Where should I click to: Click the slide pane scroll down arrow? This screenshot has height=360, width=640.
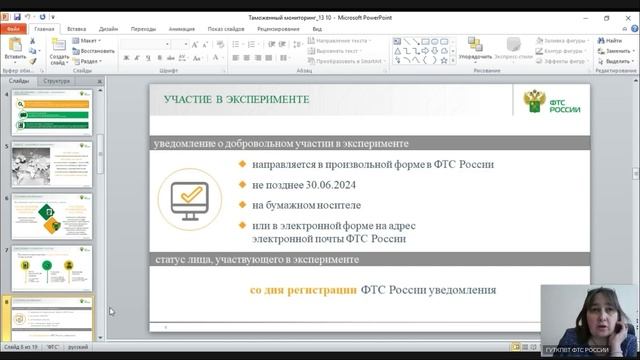pyautogui.click(x=100, y=338)
